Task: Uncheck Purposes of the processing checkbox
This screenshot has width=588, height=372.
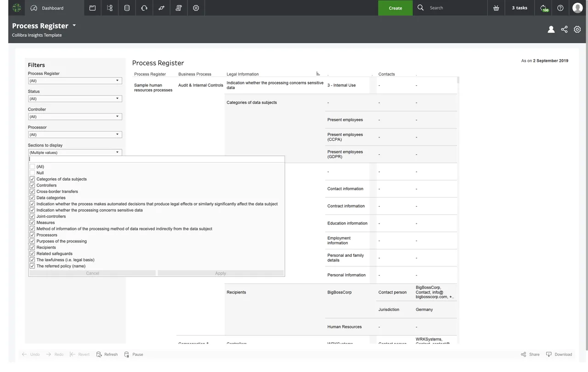Action: 32,241
